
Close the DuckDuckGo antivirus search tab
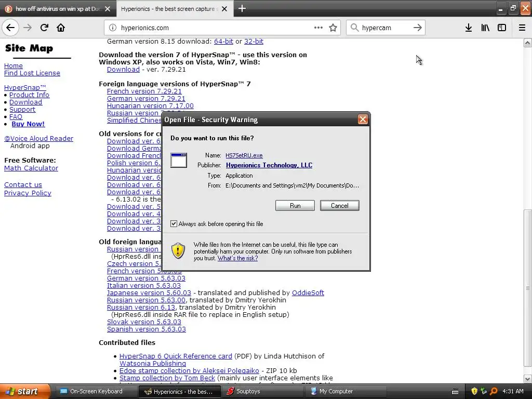coord(108,9)
